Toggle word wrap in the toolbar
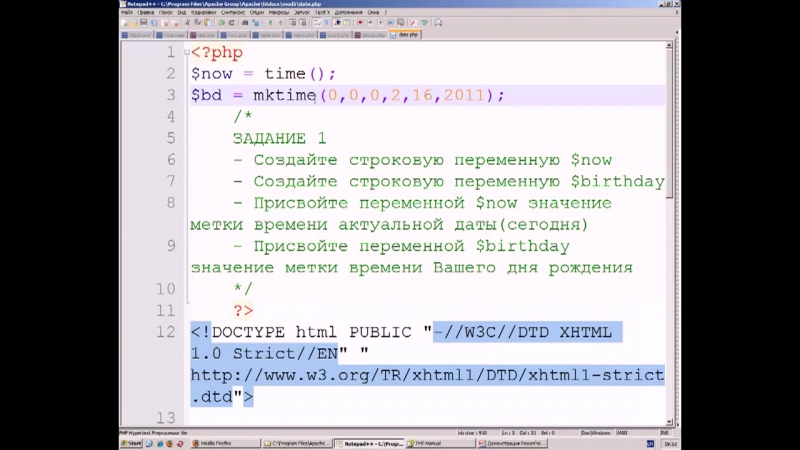 point(315,22)
